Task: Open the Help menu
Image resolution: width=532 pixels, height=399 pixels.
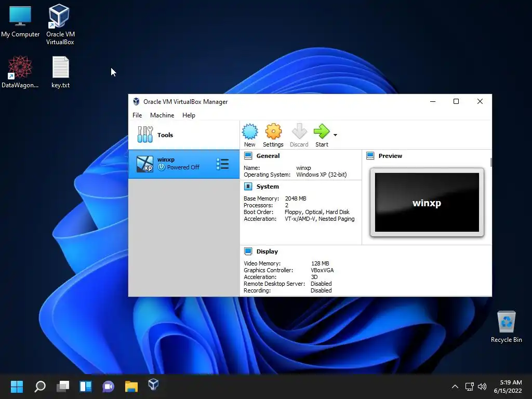Action: [189, 115]
